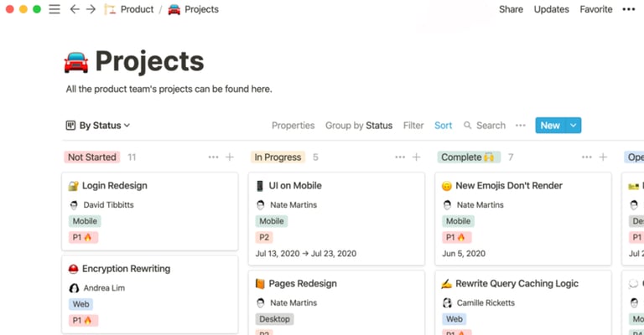Go forward with the right arrow
Viewport: 644px width, 335px height.
[91, 9]
